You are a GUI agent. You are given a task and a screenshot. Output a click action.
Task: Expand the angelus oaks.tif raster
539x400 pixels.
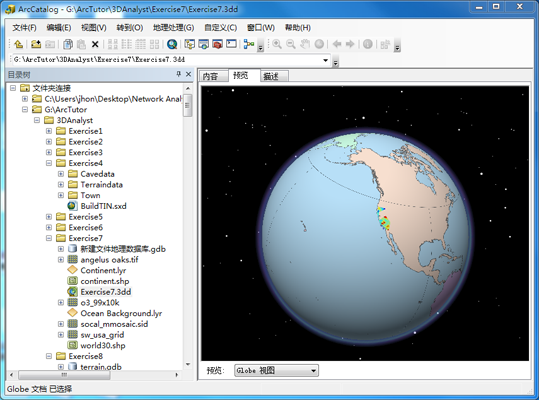(x=61, y=259)
